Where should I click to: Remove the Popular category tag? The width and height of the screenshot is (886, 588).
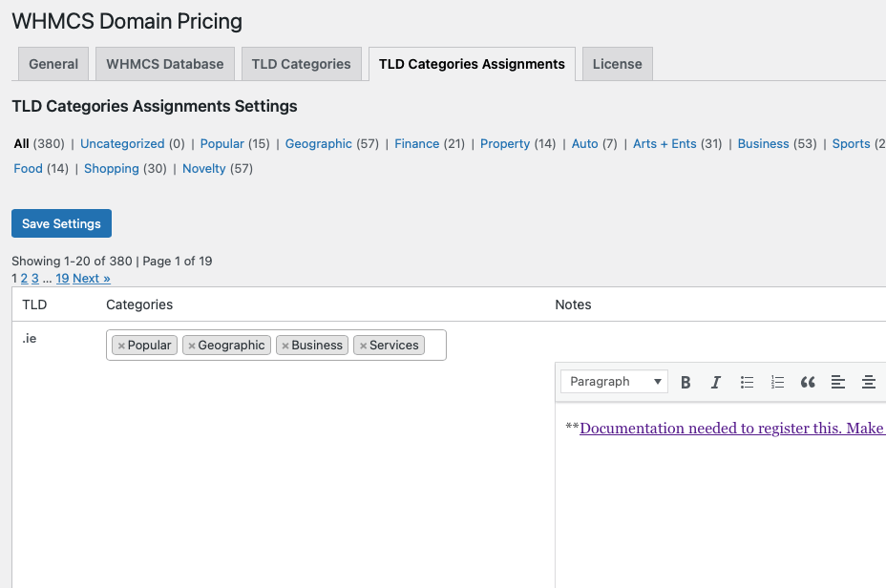121,346
